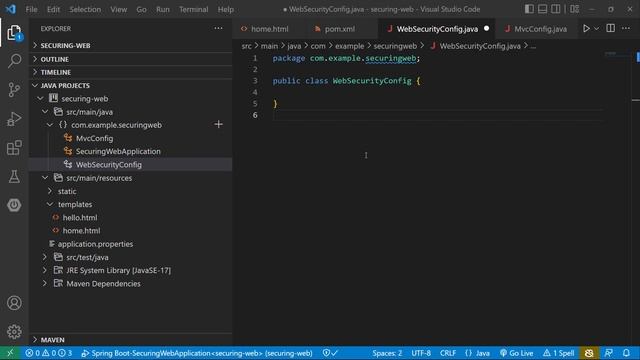Viewport: 640px width, 360px height.
Task: Open the Testing flask icon
Action: [14, 176]
